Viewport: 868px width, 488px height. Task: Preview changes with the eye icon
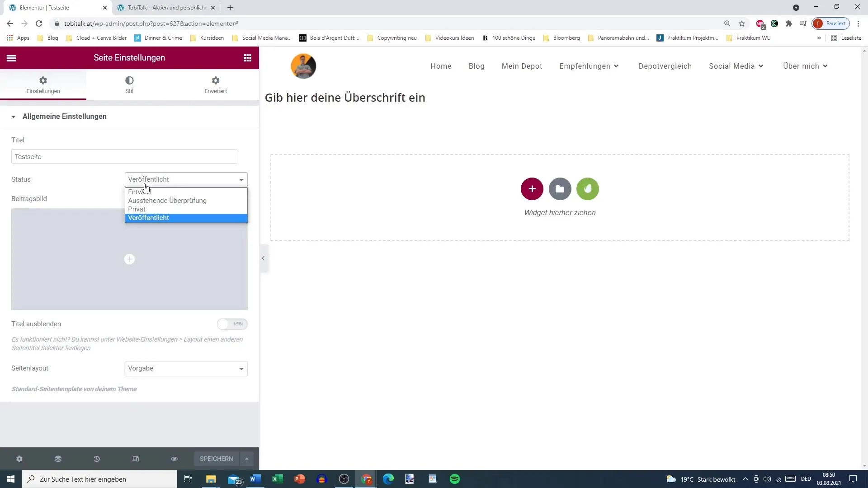(174, 459)
